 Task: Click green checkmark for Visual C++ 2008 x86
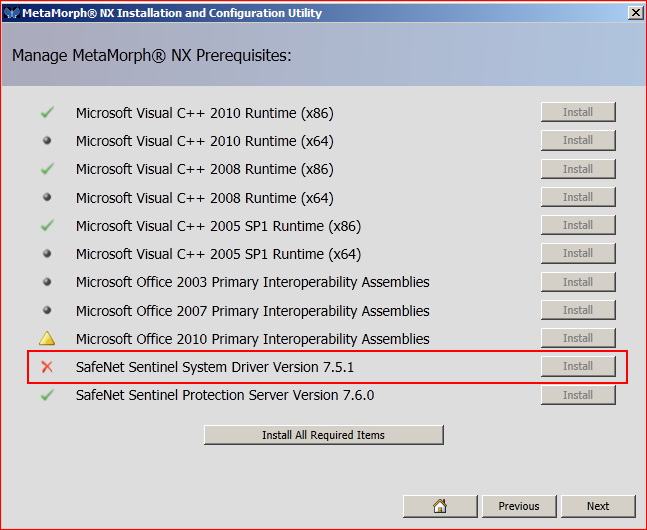46,169
